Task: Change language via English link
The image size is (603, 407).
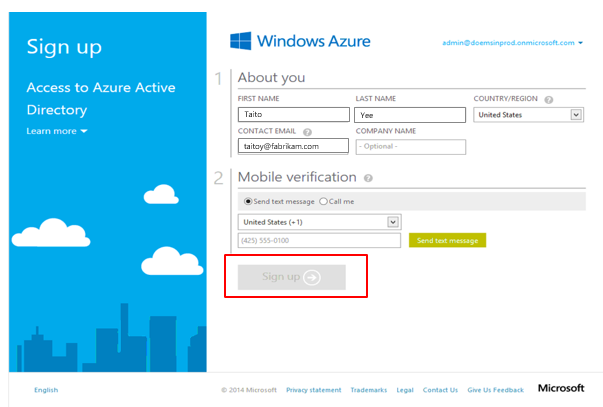Action: (x=46, y=390)
